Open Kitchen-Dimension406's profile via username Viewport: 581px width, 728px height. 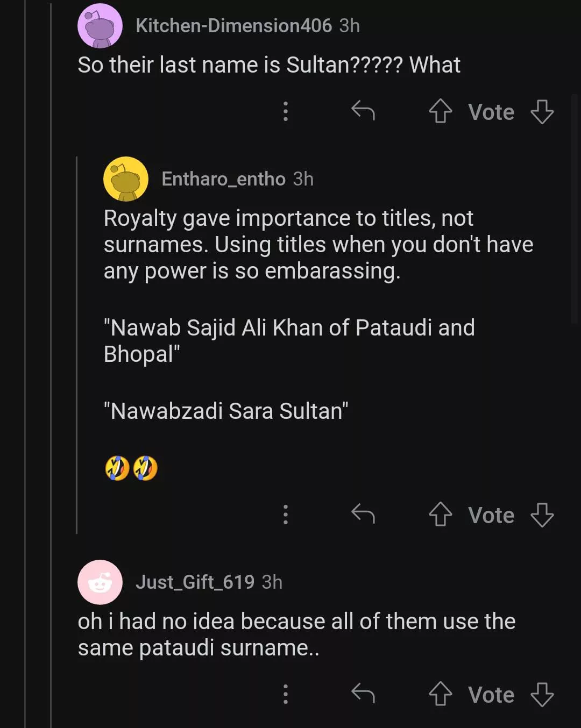[x=233, y=26]
